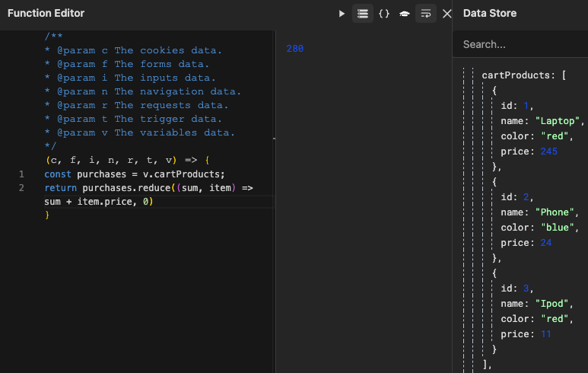Click the @param v variables data comment
Viewport: 588px width, 373px height.
pyautogui.click(x=139, y=132)
